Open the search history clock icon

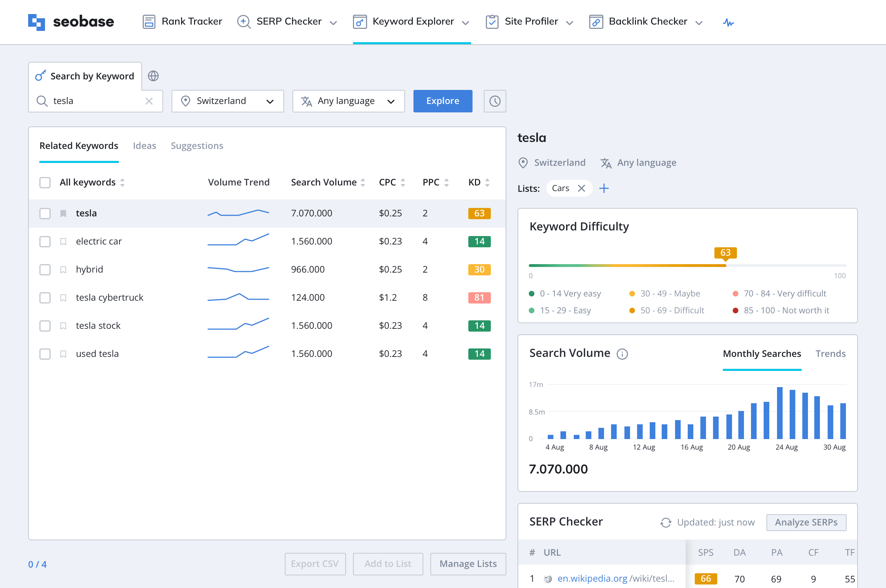tap(495, 101)
